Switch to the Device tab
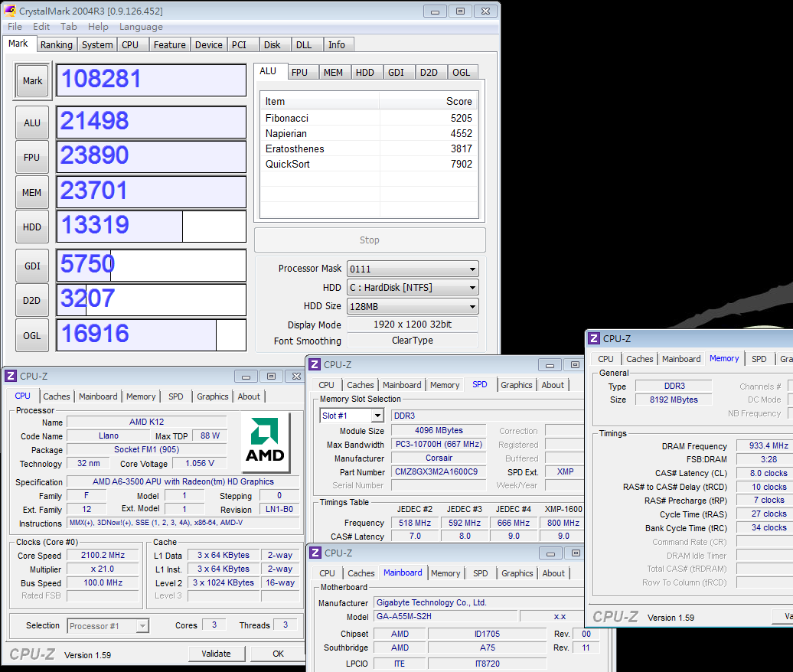 click(x=209, y=45)
